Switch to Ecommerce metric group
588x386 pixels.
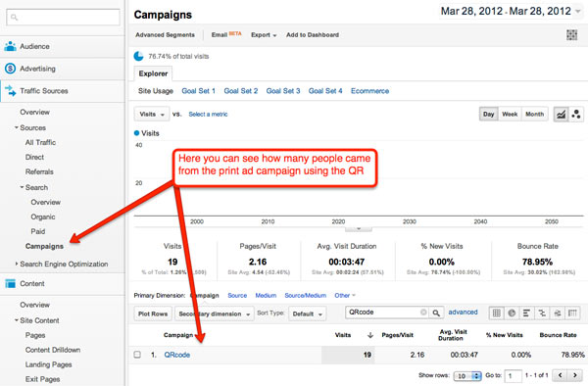[x=369, y=91]
